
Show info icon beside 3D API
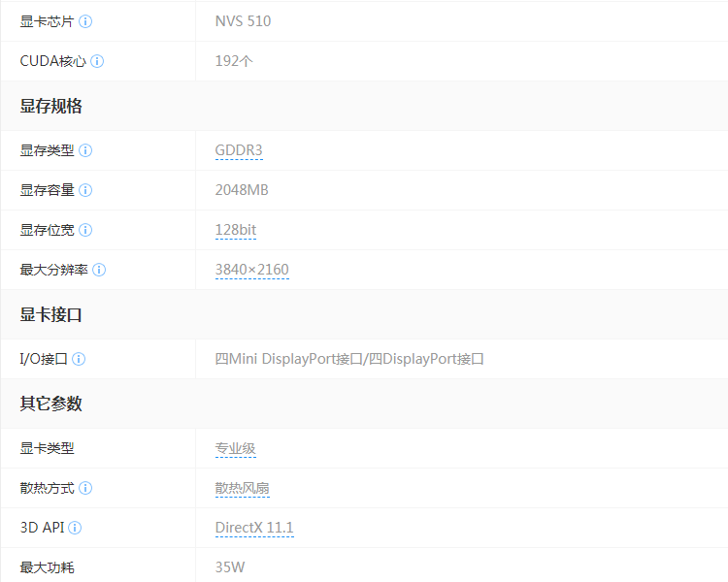point(75,528)
